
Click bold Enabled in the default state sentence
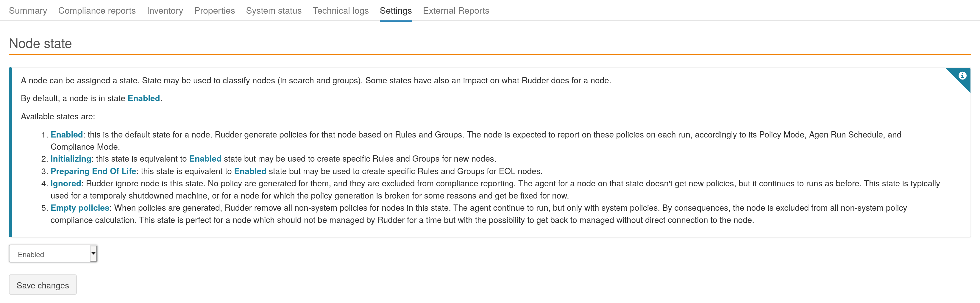point(143,99)
